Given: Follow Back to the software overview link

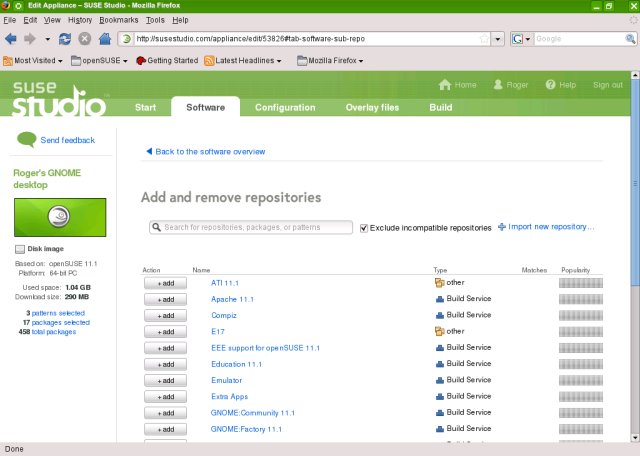Looking at the screenshot, I should pos(210,152).
